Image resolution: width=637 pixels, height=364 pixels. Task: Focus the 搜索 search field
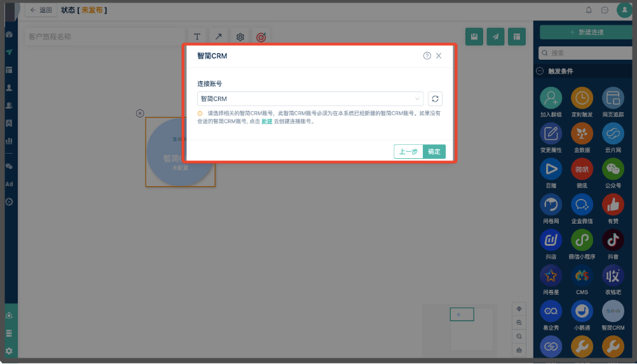586,53
